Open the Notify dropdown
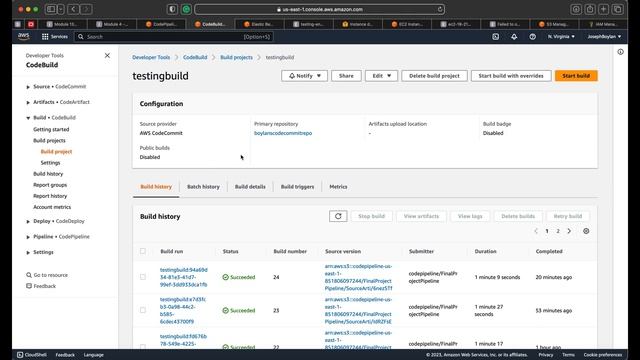Image resolution: width=640 pixels, height=360 pixels. 304,76
